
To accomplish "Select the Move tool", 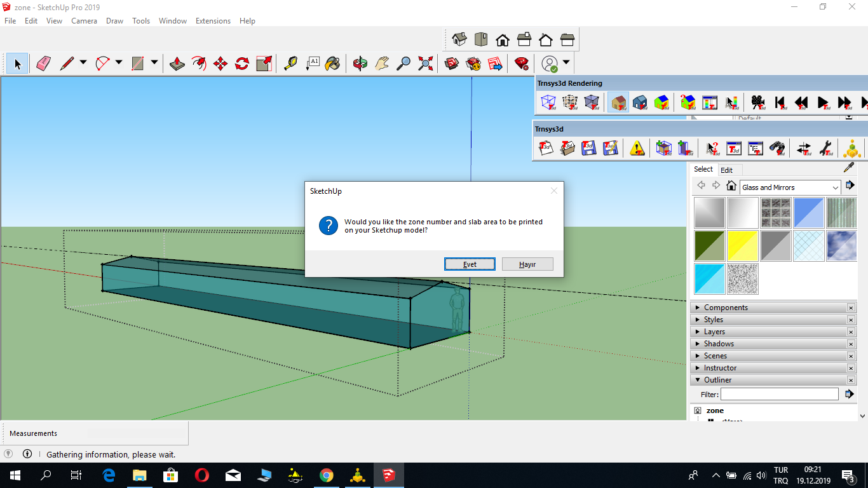I will [220, 64].
